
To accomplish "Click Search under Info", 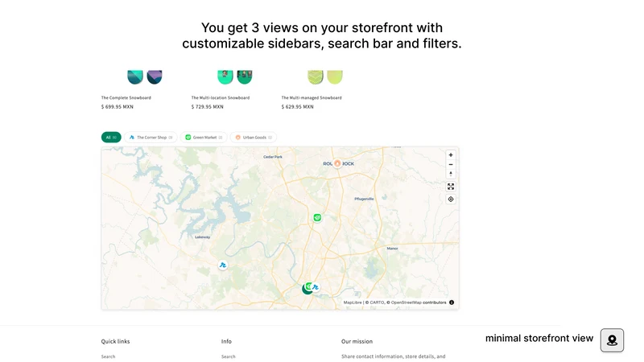I will pos(229,356).
